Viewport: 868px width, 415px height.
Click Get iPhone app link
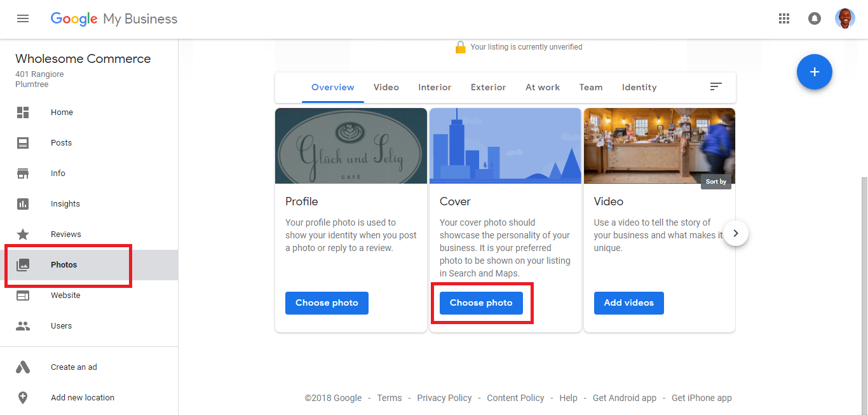coord(702,398)
